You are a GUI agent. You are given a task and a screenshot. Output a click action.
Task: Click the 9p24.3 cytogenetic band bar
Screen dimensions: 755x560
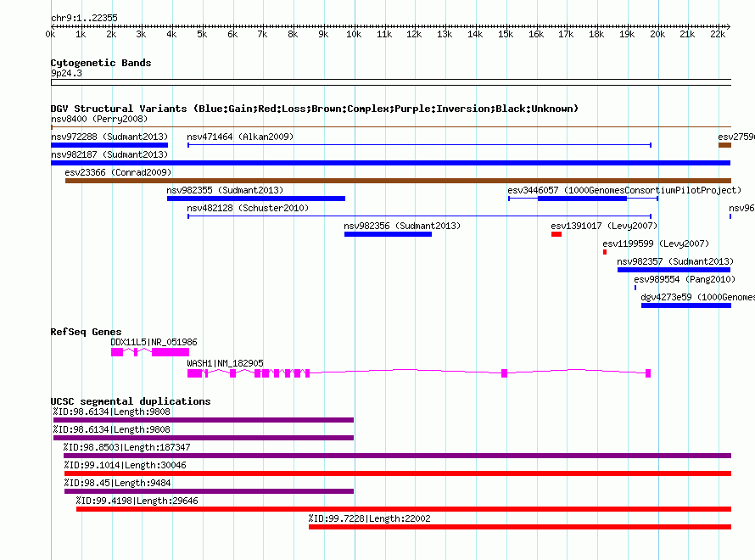391,82
